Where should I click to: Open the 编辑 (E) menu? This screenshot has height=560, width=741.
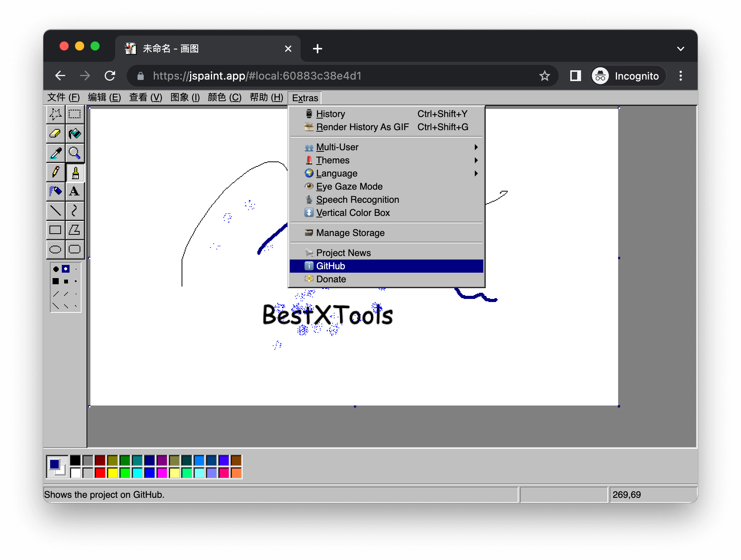point(104,98)
